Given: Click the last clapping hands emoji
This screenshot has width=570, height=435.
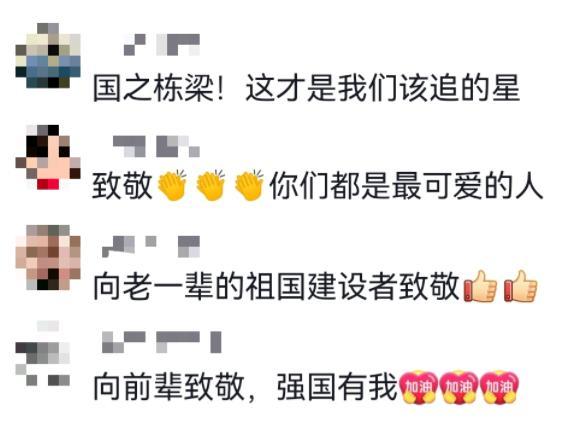Looking at the screenshot, I should [x=249, y=185].
